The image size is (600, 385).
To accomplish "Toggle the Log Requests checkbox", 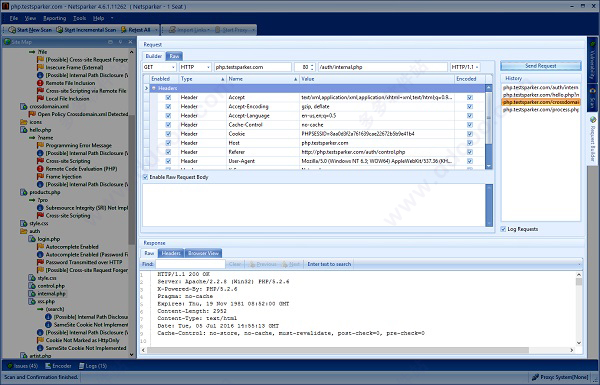I will [x=504, y=229].
